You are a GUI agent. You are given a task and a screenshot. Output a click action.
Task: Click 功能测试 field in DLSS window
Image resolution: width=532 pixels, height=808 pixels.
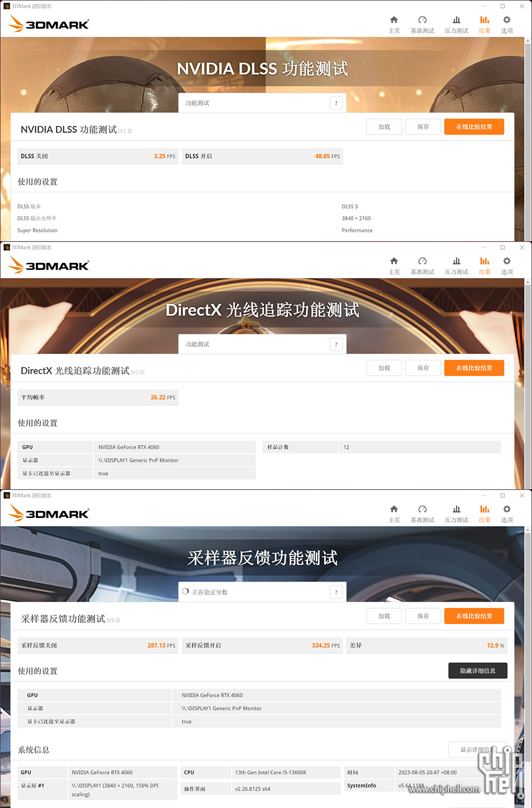click(262, 103)
